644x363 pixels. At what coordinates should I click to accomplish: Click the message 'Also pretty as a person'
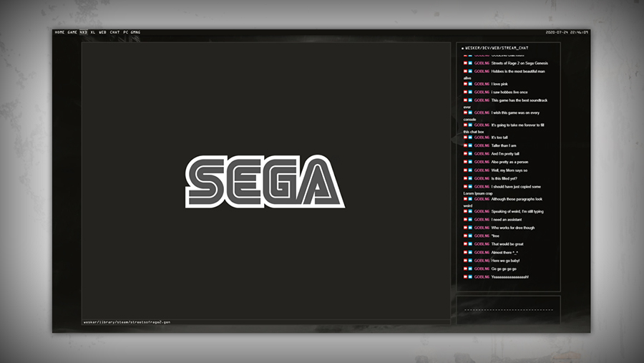[x=509, y=162]
